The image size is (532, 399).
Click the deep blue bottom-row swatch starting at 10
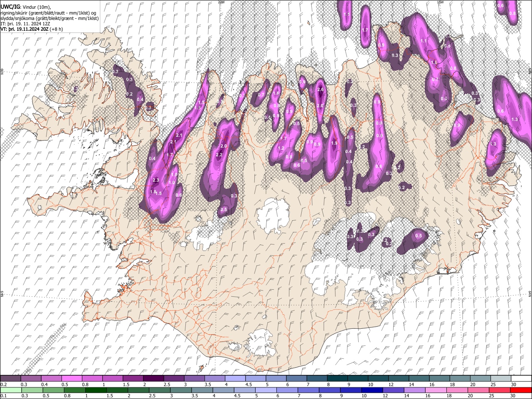click(372, 390)
